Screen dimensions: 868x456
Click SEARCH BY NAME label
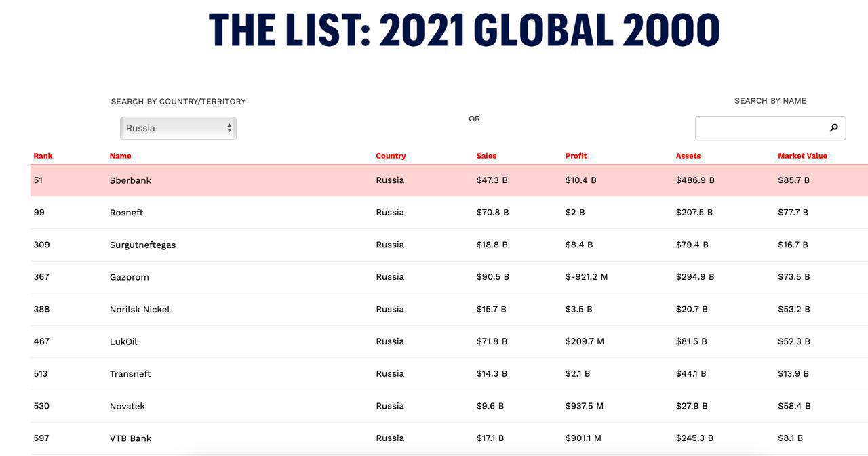[x=770, y=101]
